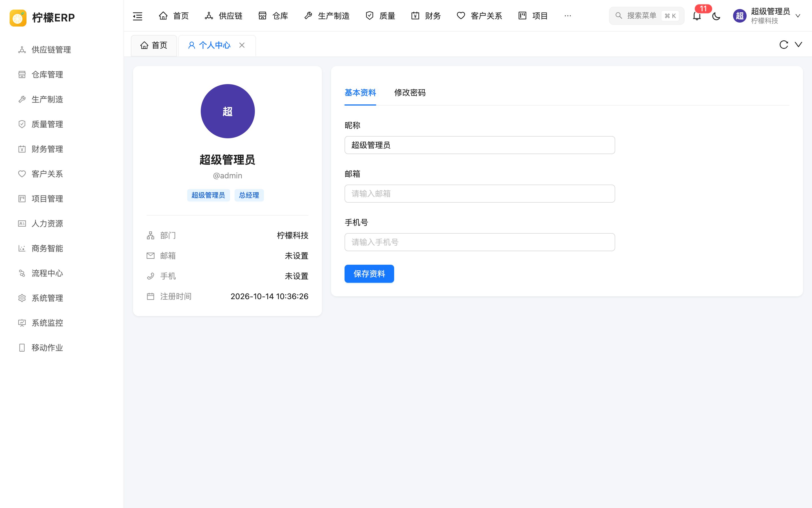Expand 供应链管理 in the sidebar
812x508 pixels.
point(62,50)
